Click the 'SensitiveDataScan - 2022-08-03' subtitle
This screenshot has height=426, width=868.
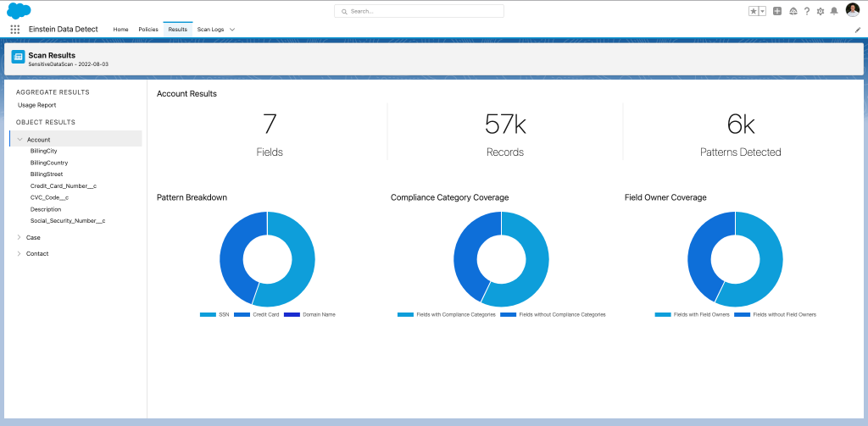pos(68,64)
